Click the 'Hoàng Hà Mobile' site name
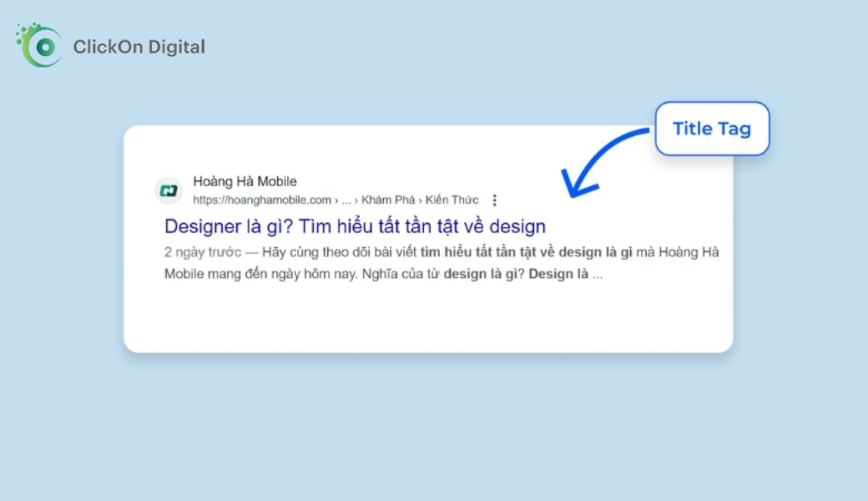 point(245,181)
